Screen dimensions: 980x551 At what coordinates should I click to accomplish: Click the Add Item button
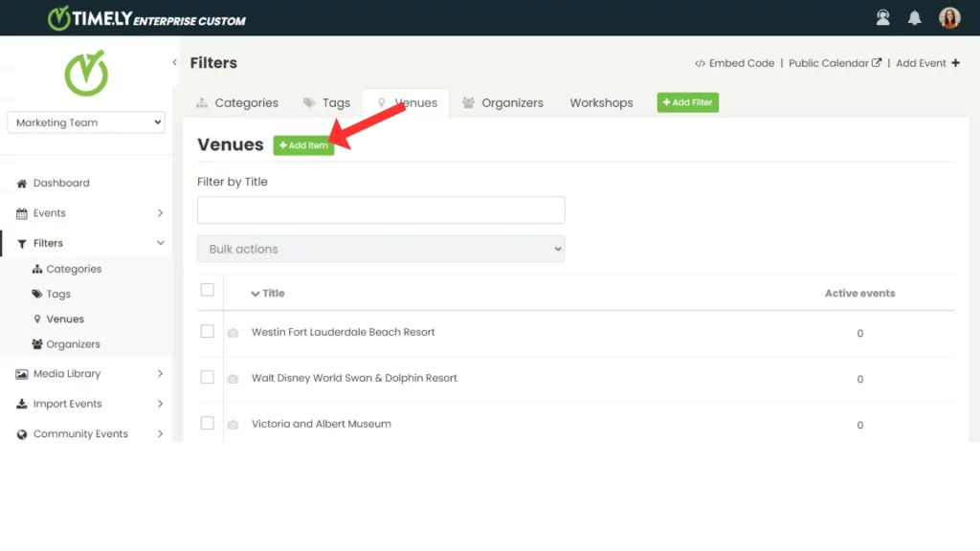(303, 145)
